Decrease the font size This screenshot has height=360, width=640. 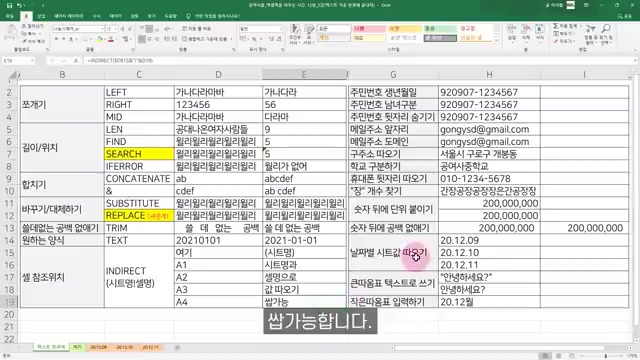[129, 29]
